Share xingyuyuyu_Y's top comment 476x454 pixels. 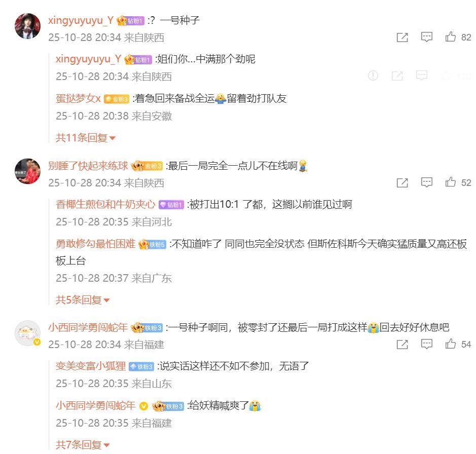tap(402, 37)
